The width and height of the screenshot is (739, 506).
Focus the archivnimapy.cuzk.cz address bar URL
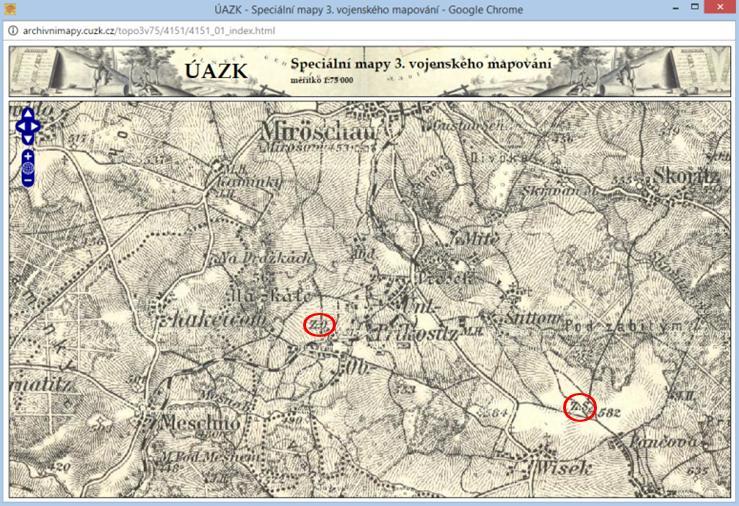(148, 31)
